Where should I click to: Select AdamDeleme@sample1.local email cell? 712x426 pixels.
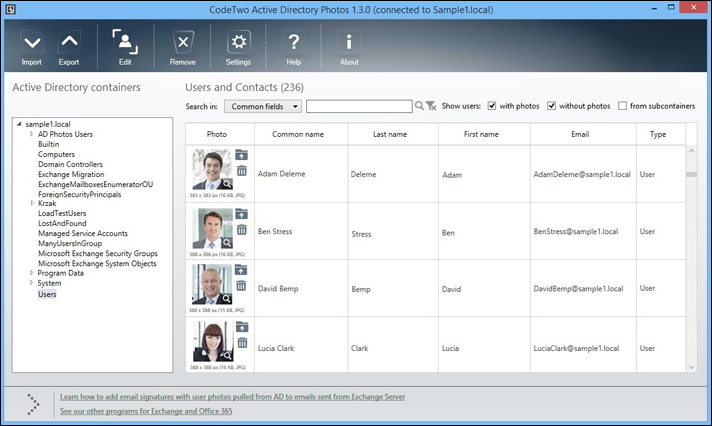point(582,174)
